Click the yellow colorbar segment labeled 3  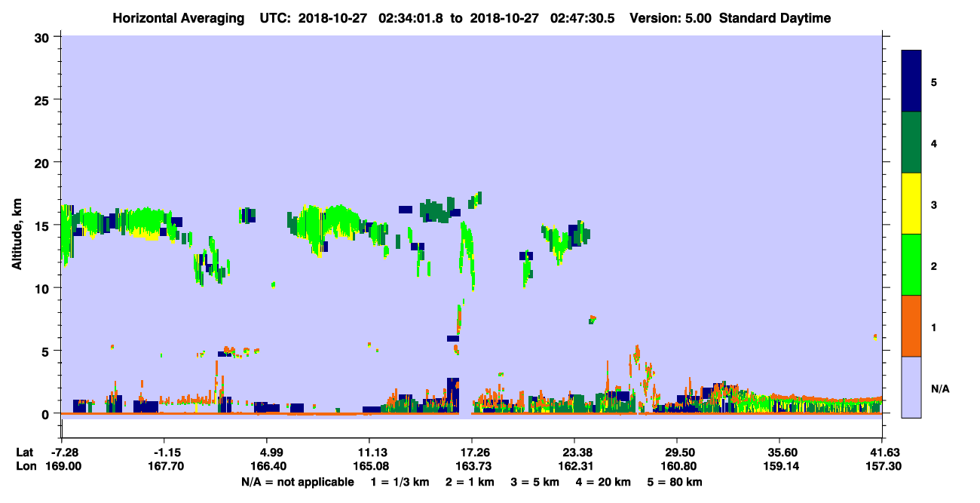coord(911,204)
